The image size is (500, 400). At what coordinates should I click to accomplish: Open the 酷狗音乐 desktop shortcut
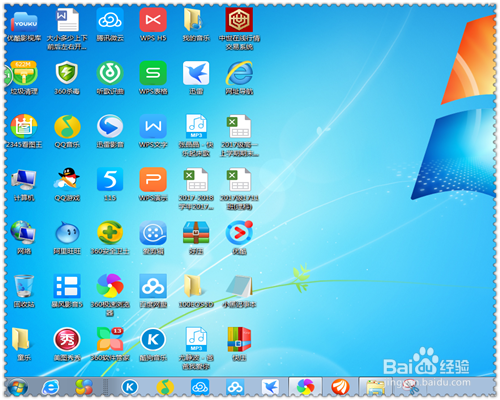(153, 339)
